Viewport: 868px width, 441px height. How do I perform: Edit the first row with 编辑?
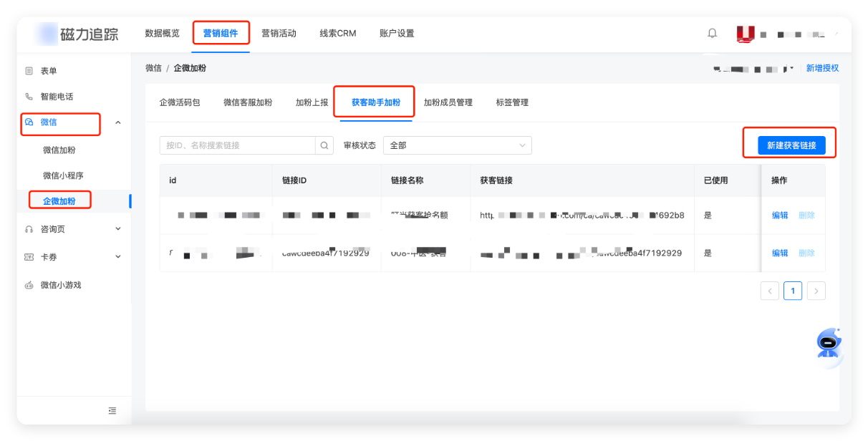pos(779,215)
